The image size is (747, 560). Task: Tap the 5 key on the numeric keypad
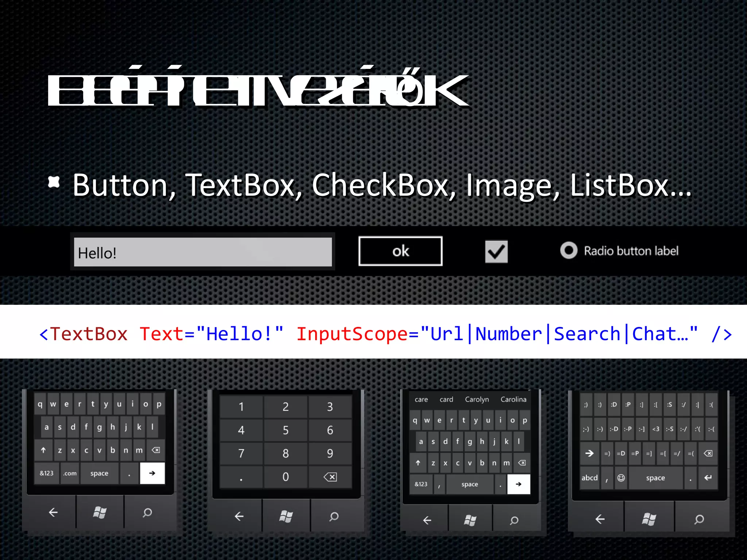pyautogui.click(x=286, y=430)
